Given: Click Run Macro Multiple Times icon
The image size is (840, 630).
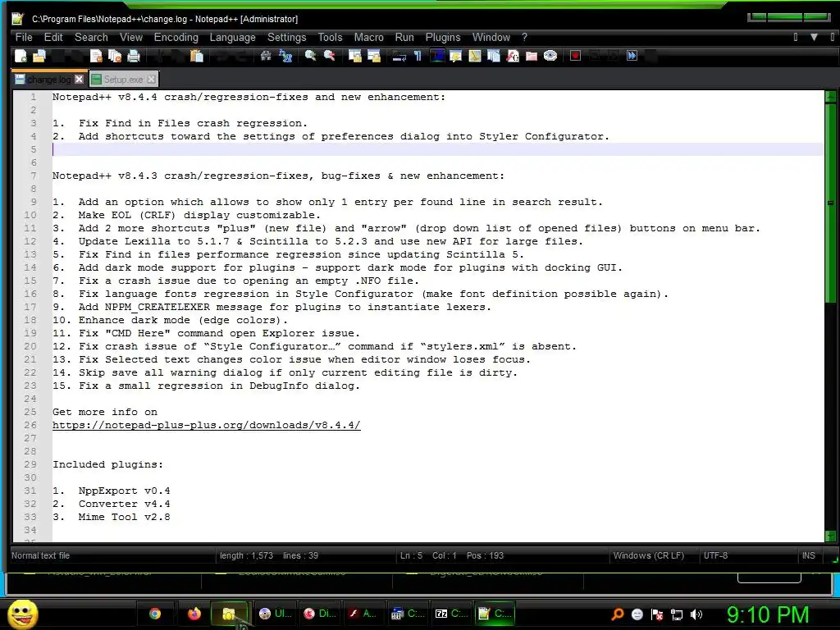Looking at the screenshot, I should coord(632,56).
